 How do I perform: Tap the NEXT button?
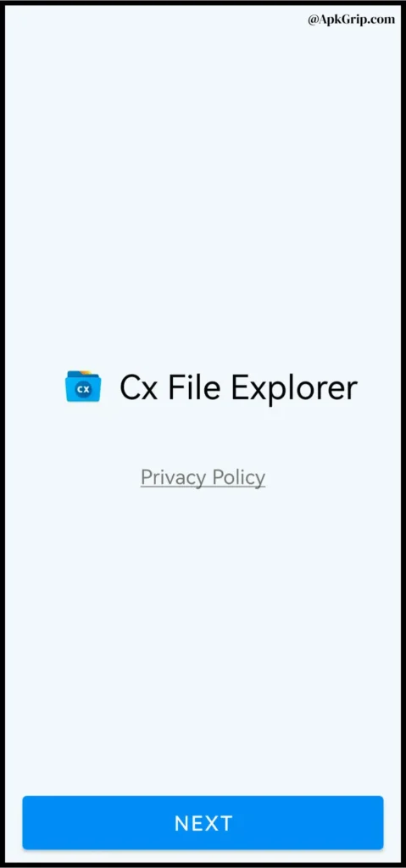coord(203,822)
